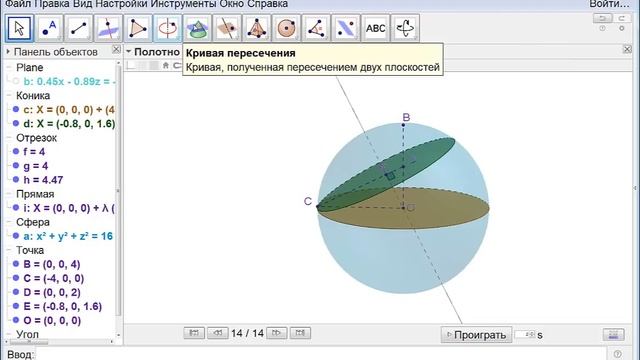Collapse the Угол category

[9, 334]
